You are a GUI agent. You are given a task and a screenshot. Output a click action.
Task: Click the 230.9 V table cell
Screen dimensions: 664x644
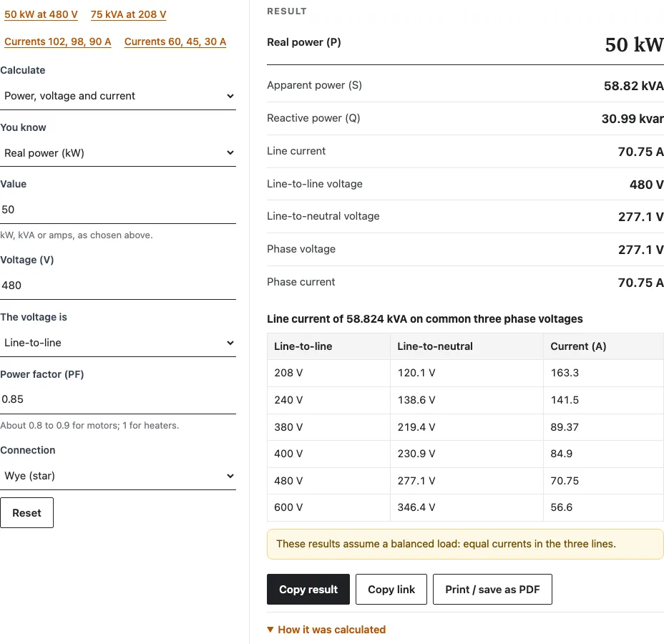(467, 454)
